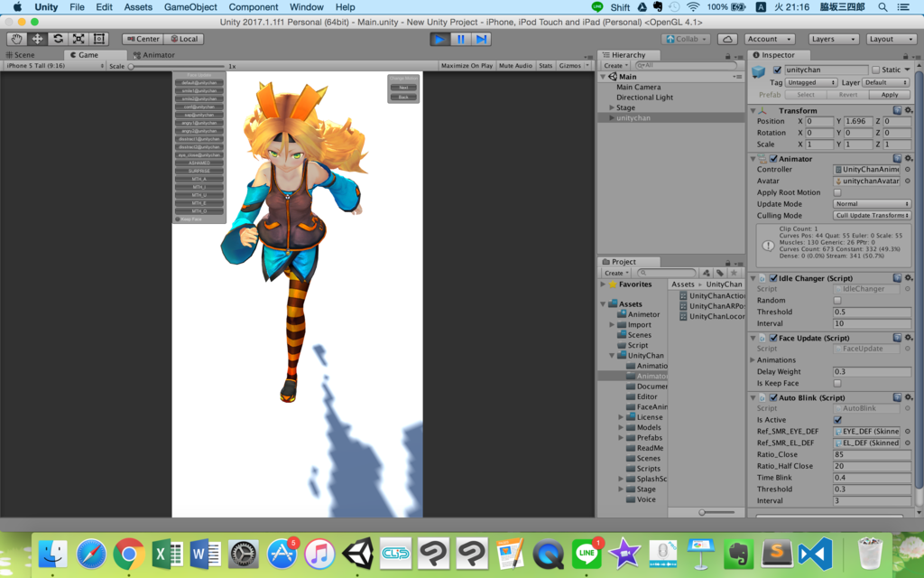The image size is (924, 578).
Task: Select the Hand tool
Action: point(16,39)
